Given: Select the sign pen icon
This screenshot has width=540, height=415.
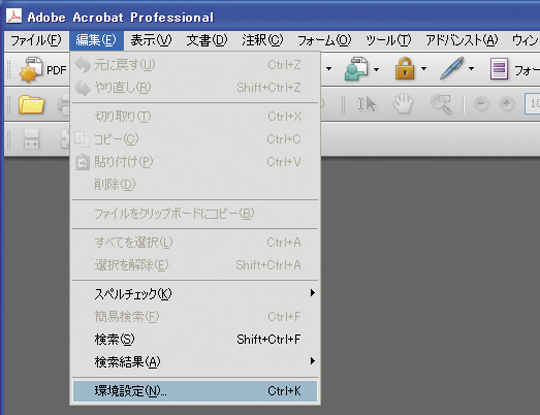Looking at the screenshot, I should coord(451,69).
